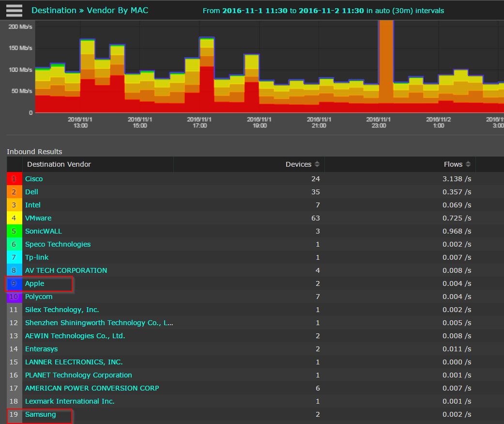
Task: Open the Tp-link vendor link
Action: [37, 257]
